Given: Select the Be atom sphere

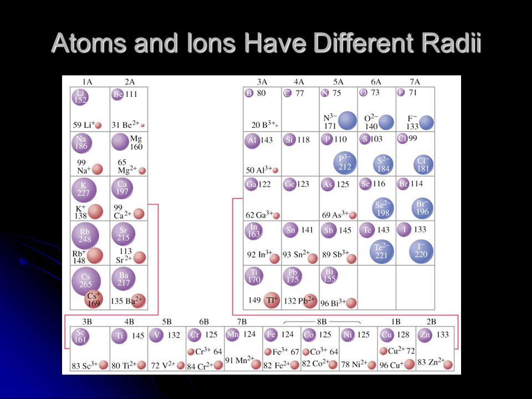Looking at the screenshot, I should pyautogui.click(x=117, y=94).
